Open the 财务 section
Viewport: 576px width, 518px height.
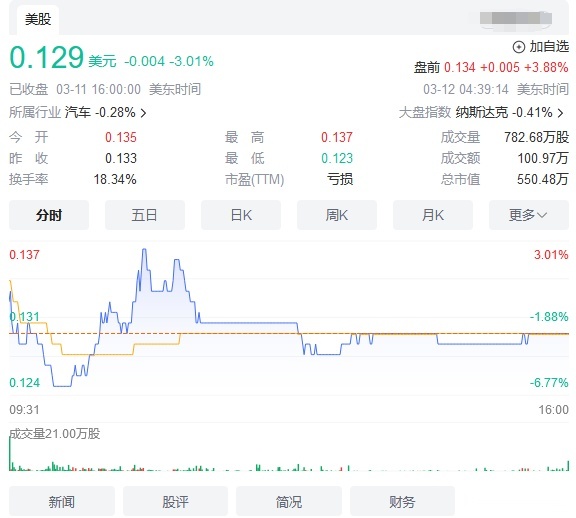(x=402, y=501)
